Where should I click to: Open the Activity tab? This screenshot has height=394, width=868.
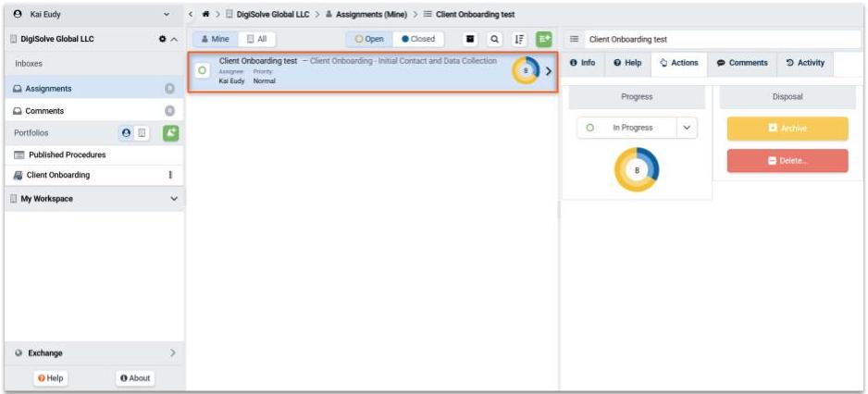(x=804, y=63)
